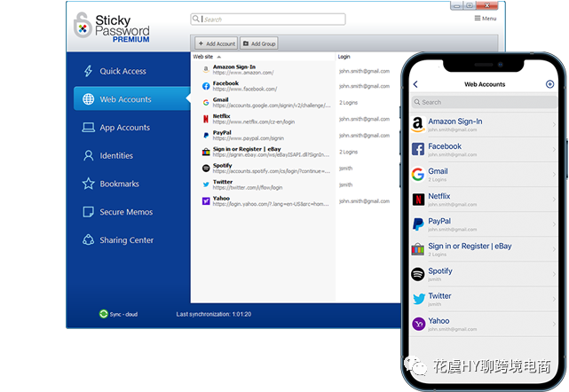This screenshot has width=569, height=392.
Task: Click the App Accounts laptop icon
Action: click(88, 128)
